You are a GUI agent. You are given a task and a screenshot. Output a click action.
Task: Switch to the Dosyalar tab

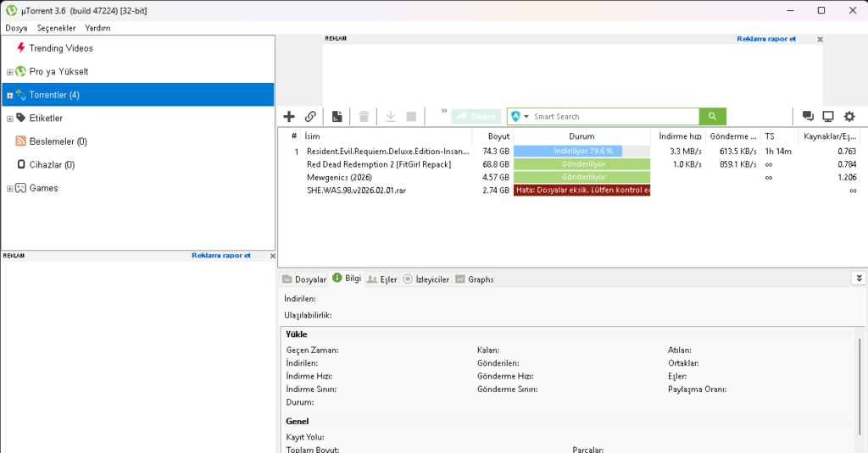coord(304,279)
